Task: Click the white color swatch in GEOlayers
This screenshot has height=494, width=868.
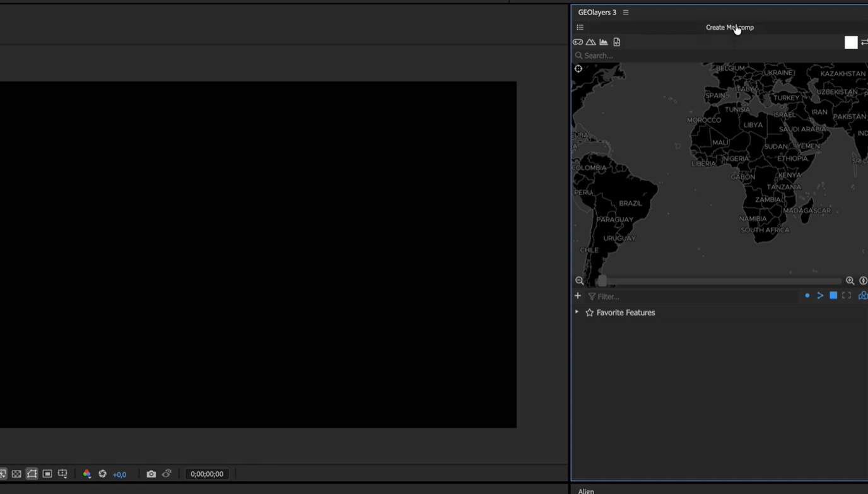Action: point(851,42)
